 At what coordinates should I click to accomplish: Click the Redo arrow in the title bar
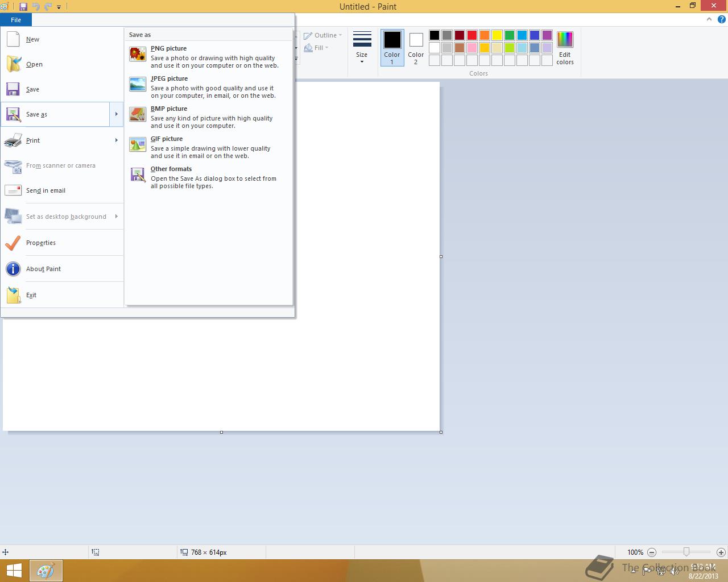48,7
